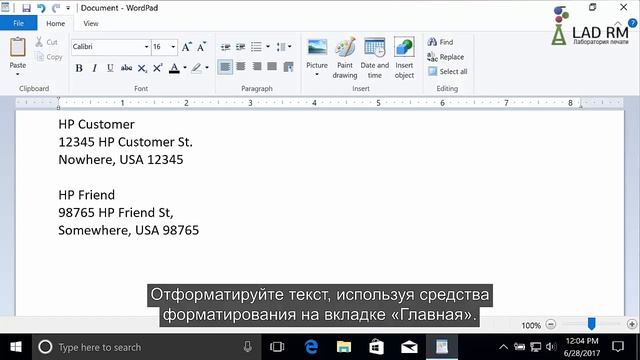Align text right
Viewport: 640px width, 360px height.
257,67
